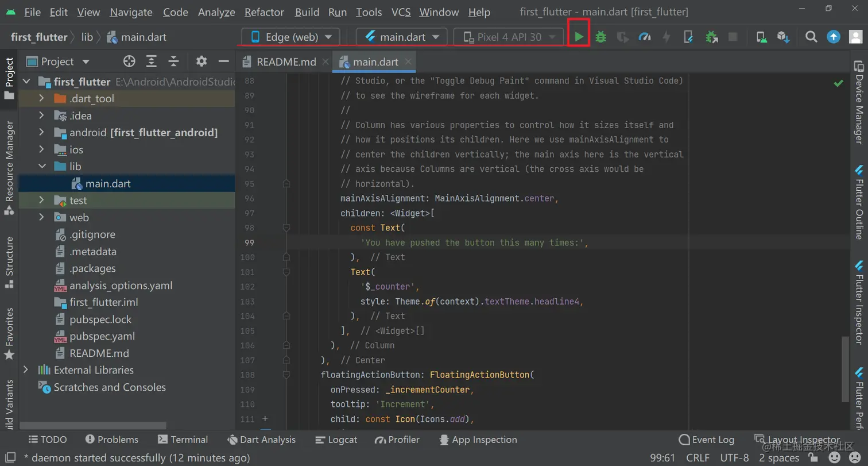Select pubspec.yaml in project tree
Image resolution: width=868 pixels, height=466 pixels.
point(102,336)
